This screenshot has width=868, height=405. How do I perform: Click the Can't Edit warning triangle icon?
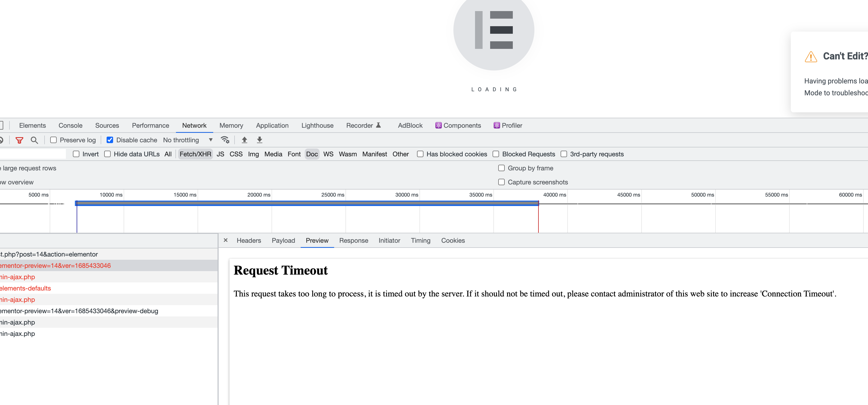[811, 57]
